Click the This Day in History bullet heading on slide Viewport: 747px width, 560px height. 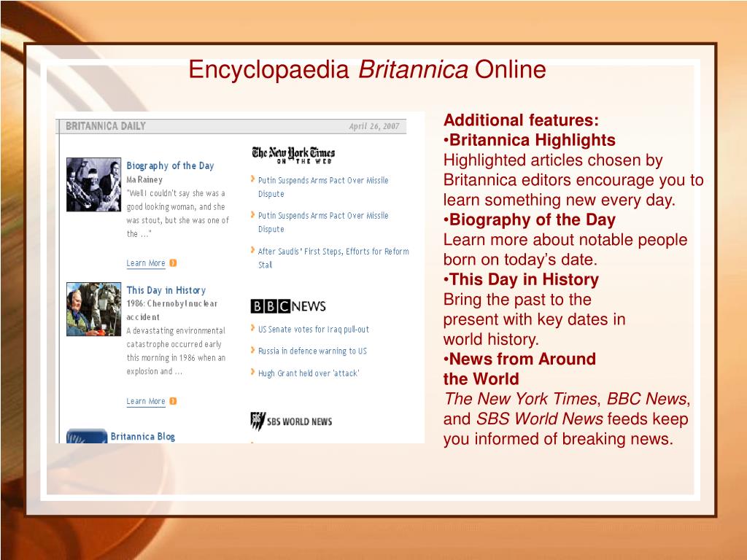tap(521, 279)
